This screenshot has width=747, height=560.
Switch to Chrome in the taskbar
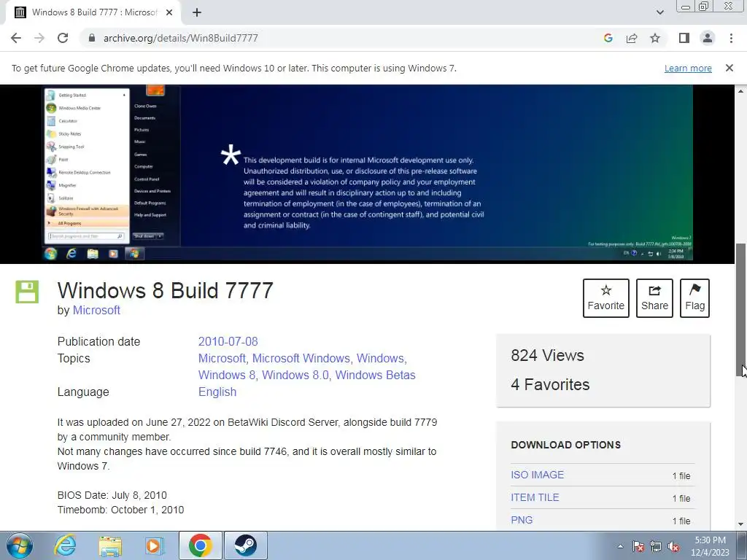coord(201,545)
